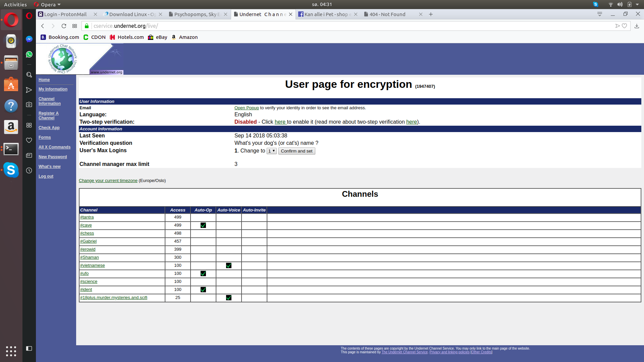
Task: Click the Undernet logo banner image
Action: [x=80, y=59]
